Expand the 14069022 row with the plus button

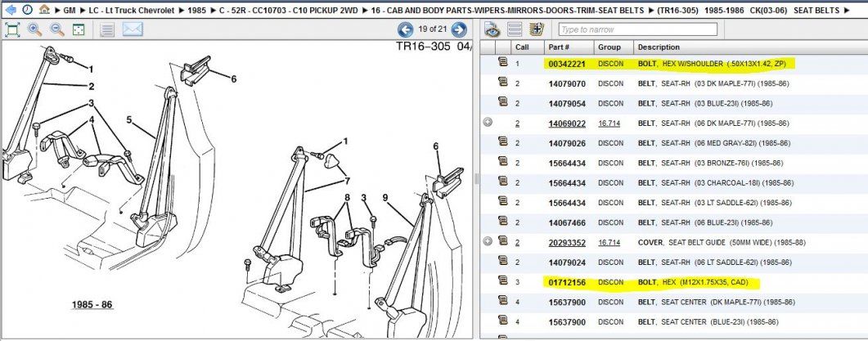click(488, 123)
